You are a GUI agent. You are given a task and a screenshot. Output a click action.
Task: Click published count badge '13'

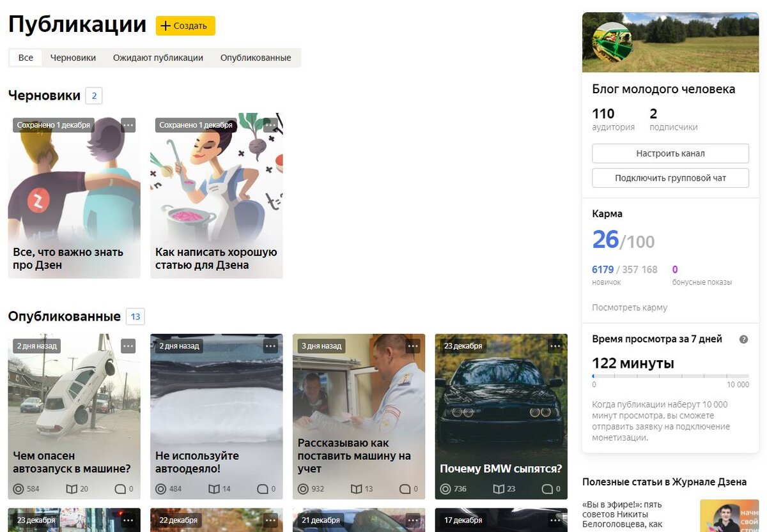tap(135, 317)
